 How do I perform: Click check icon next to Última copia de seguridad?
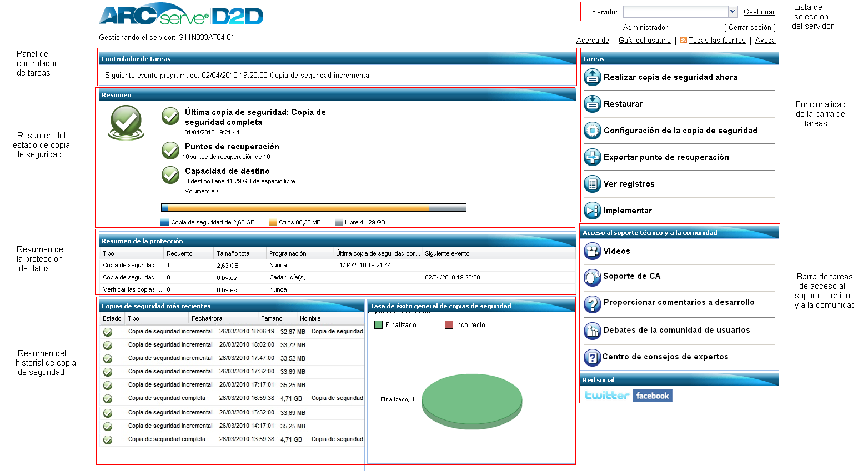coord(170,116)
